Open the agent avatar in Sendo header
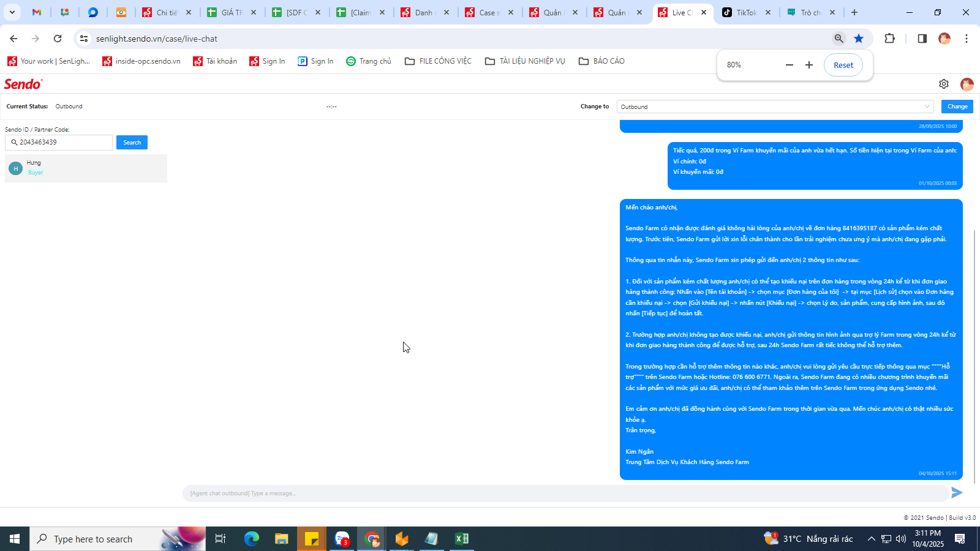 tap(967, 84)
